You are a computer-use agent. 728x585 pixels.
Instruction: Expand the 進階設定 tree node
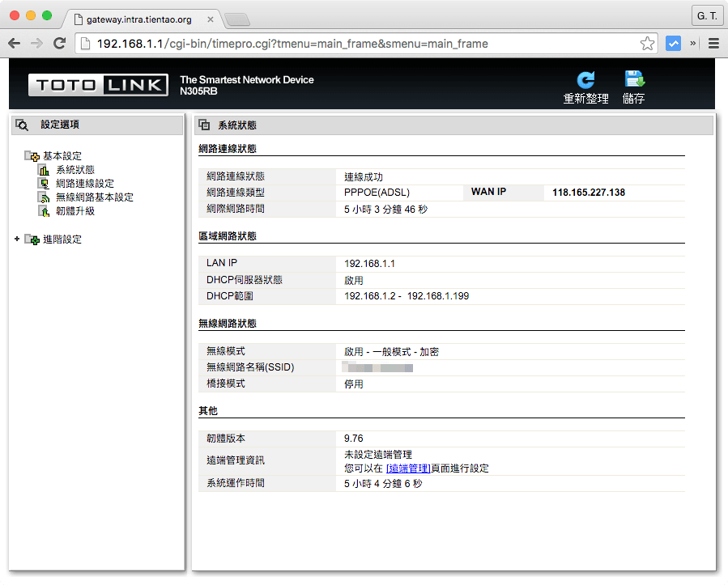click(17, 240)
